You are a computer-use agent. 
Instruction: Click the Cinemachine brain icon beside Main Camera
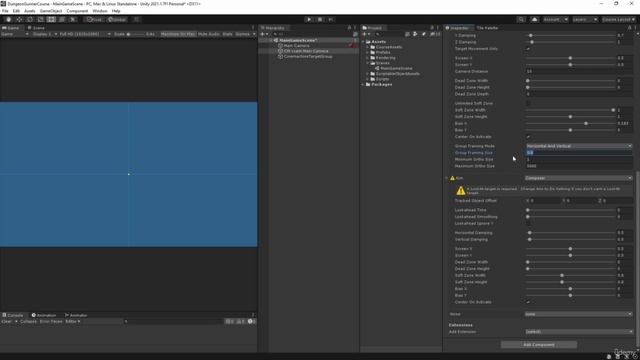click(352, 46)
